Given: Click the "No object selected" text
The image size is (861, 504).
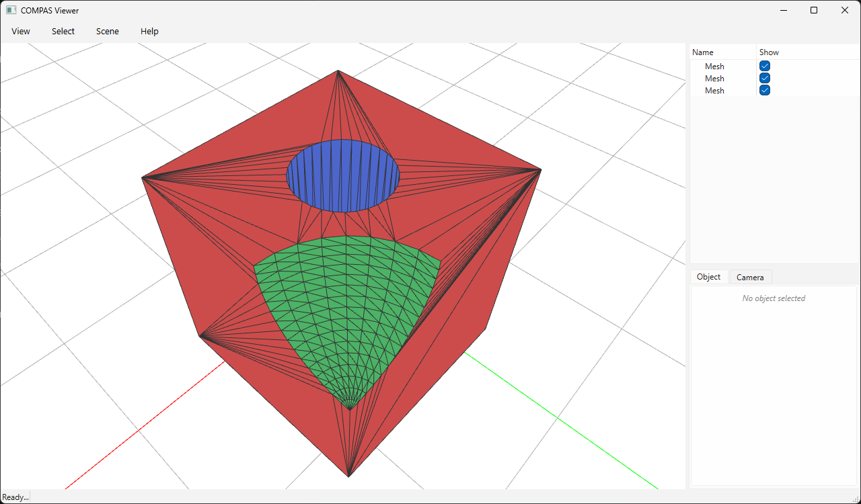Looking at the screenshot, I should point(774,298).
